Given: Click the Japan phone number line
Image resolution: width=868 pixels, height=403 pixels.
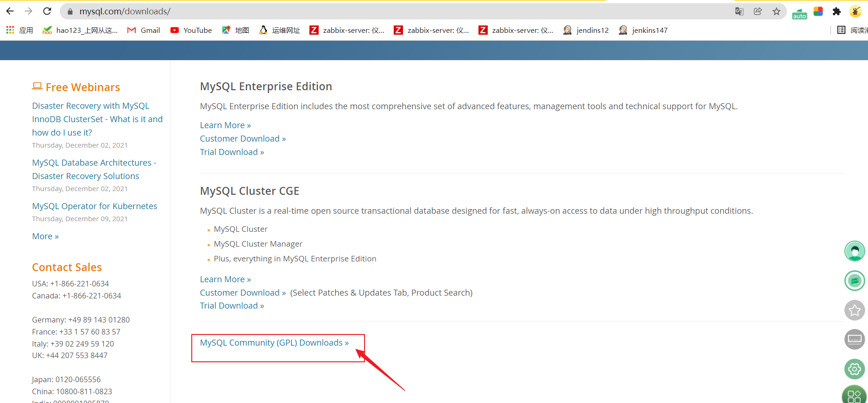Looking at the screenshot, I should 66,379.
